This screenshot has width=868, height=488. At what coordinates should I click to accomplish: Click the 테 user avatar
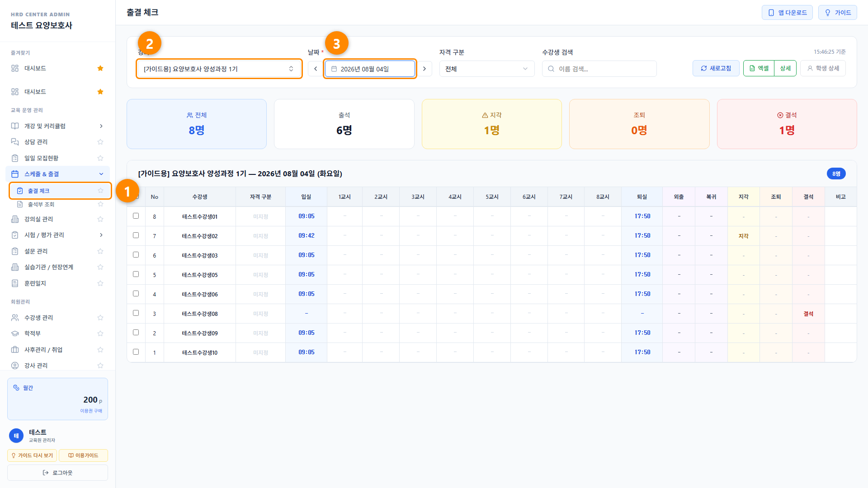click(x=16, y=436)
